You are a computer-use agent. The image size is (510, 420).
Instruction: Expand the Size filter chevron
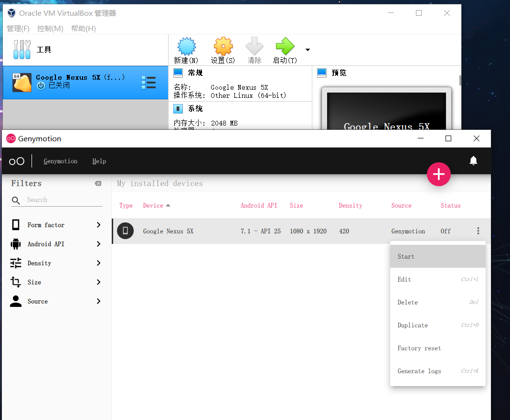pos(99,282)
